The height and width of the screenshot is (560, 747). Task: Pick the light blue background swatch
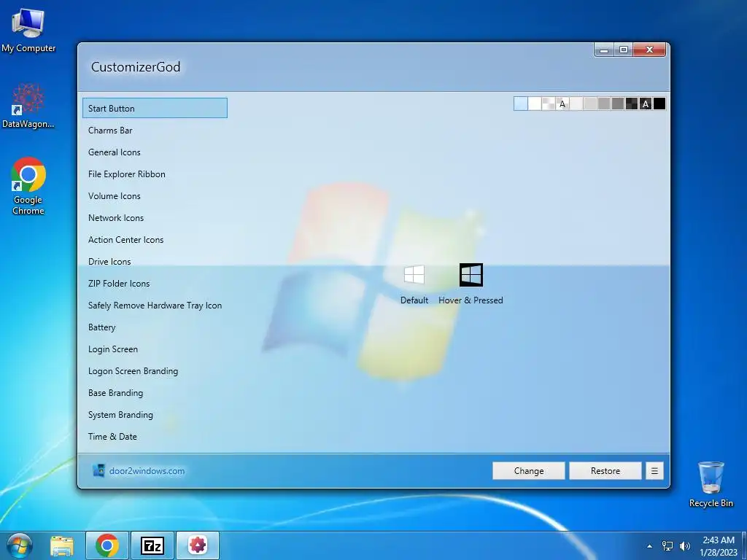tap(521, 104)
